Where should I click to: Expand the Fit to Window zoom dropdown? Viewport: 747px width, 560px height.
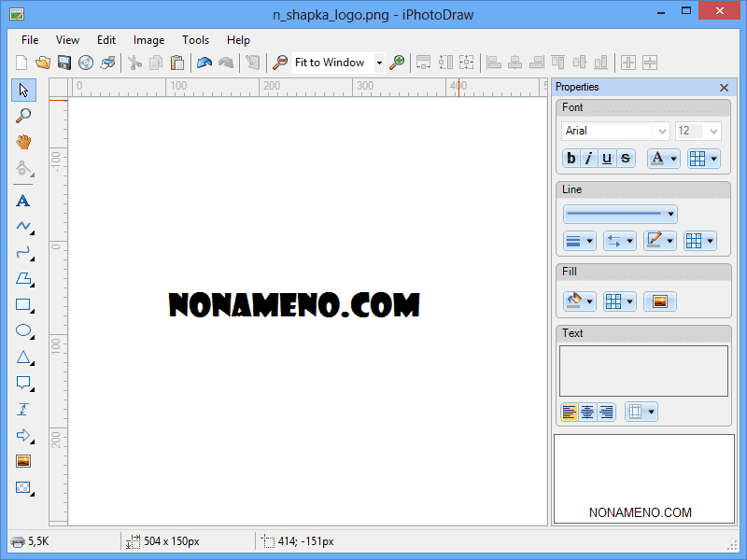click(x=379, y=63)
